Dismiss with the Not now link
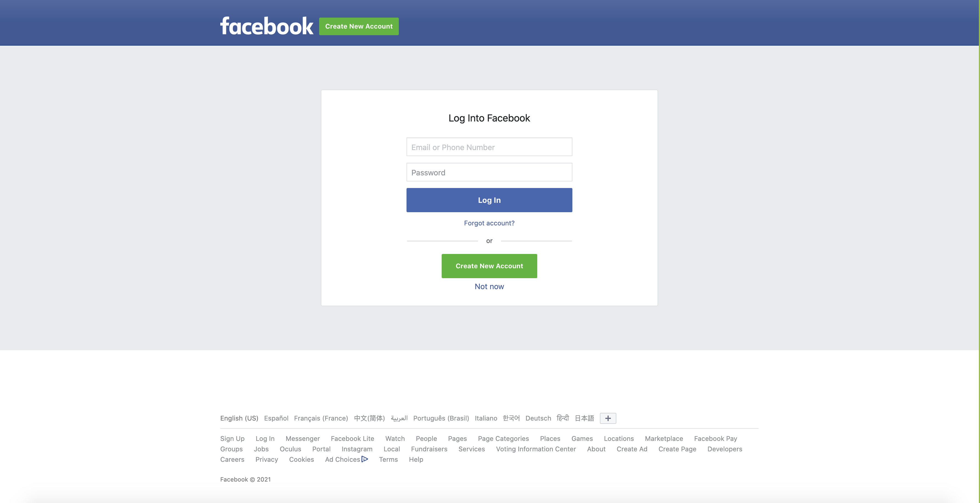The width and height of the screenshot is (980, 503). (489, 286)
